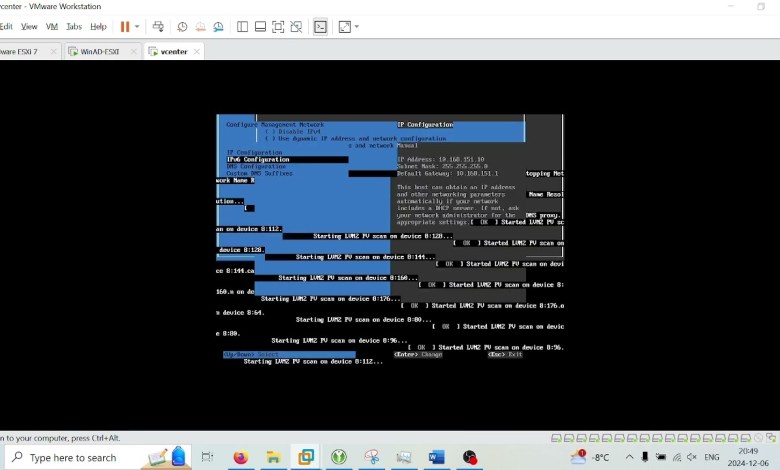This screenshot has height=470, width=780.
Task: Click the stretch guest display icon
Action: pos(345,27)
